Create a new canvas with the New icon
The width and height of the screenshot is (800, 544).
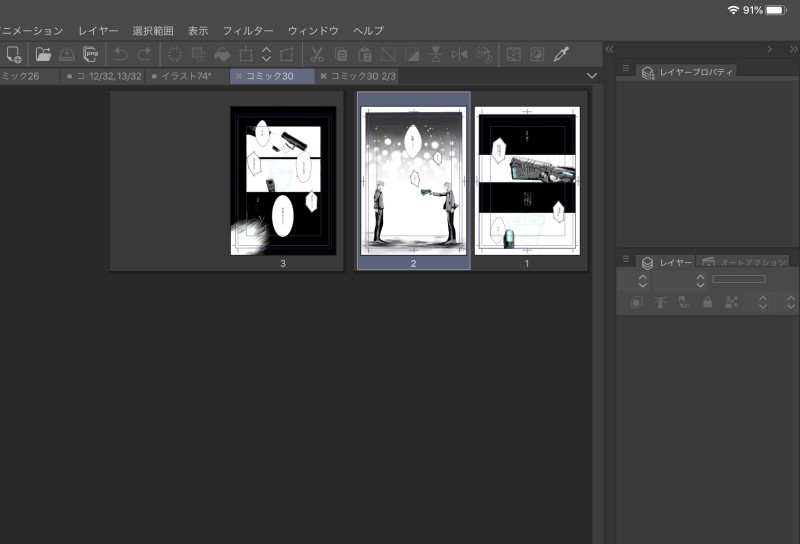pos(14,55)
